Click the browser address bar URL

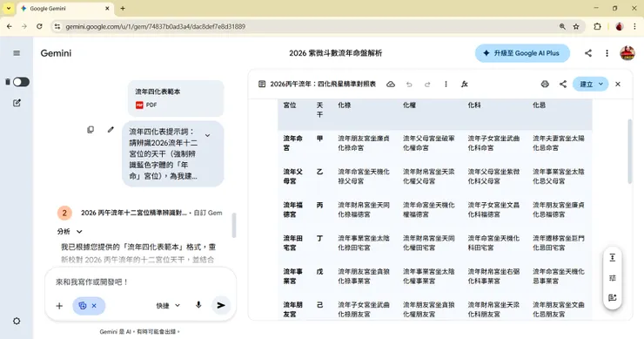click(x=155, y=26)
